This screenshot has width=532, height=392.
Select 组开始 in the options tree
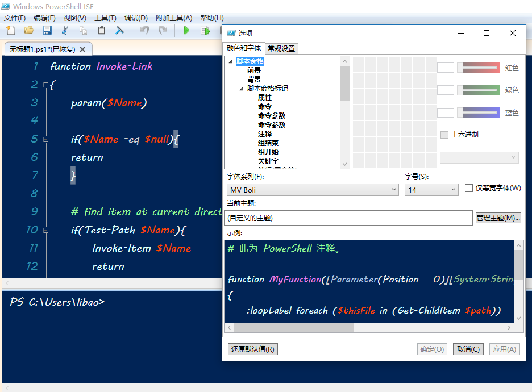(268, 152)
